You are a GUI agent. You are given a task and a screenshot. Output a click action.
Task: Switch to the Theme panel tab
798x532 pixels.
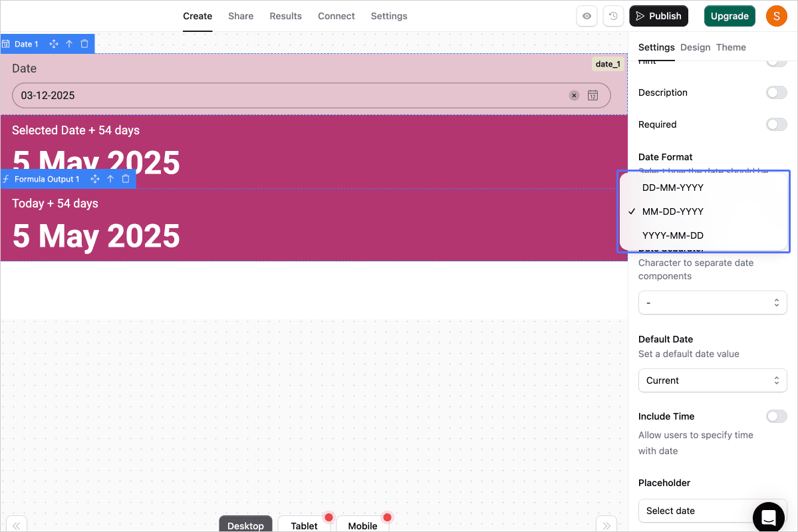pyautogui.click(x=731, y=47)
